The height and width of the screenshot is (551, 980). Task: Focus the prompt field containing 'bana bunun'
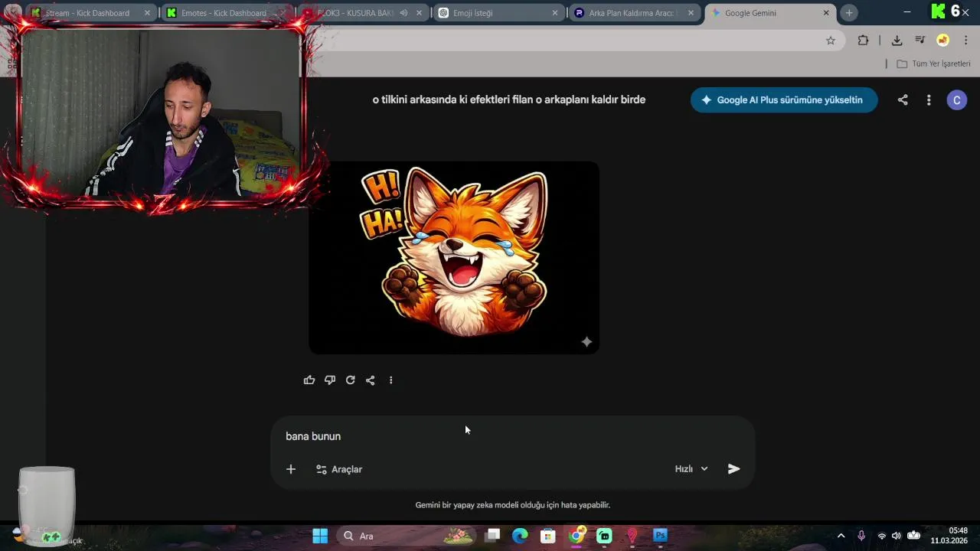[x=513, y=436]
